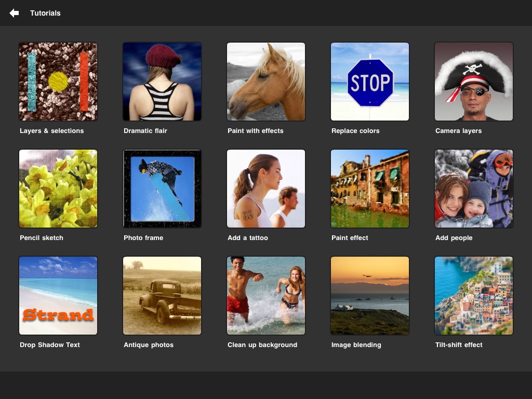
Task: Open the Layers & selections tutorial thumbnail
Action: point(58,82)
